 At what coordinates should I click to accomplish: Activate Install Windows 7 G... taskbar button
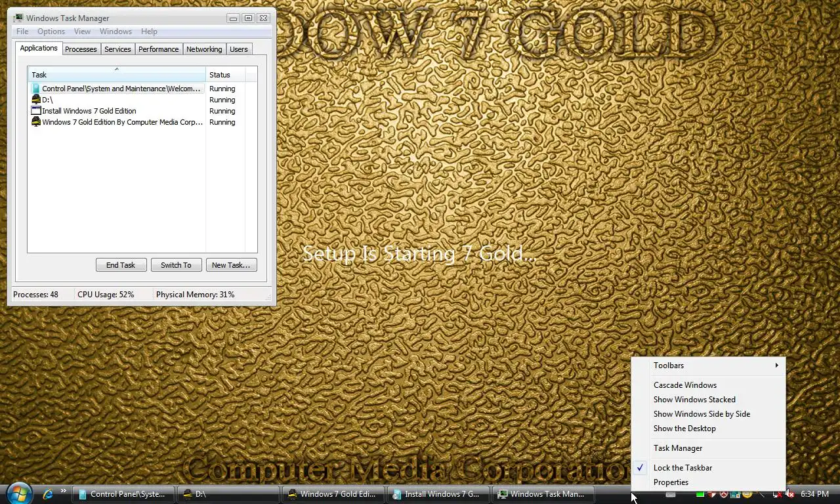point(438,494)
